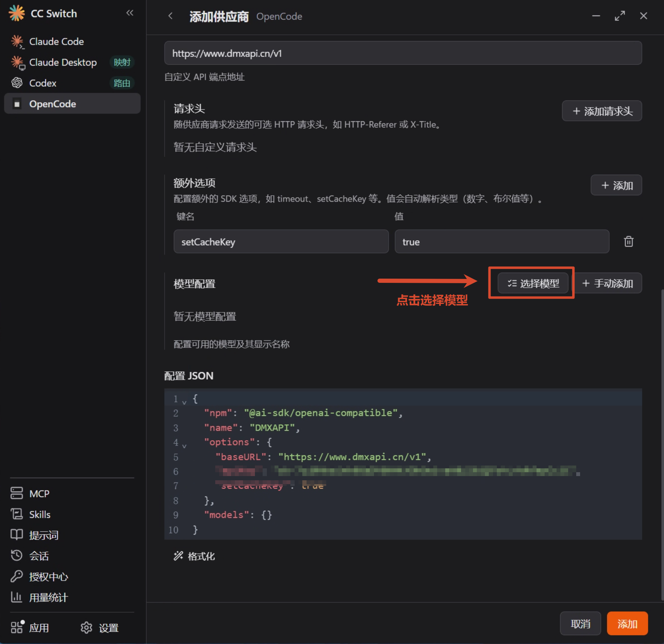The width and height of the screenshot is (664, 644).
Task: Click the setCacheKey key name field
Action: point(281,242)
